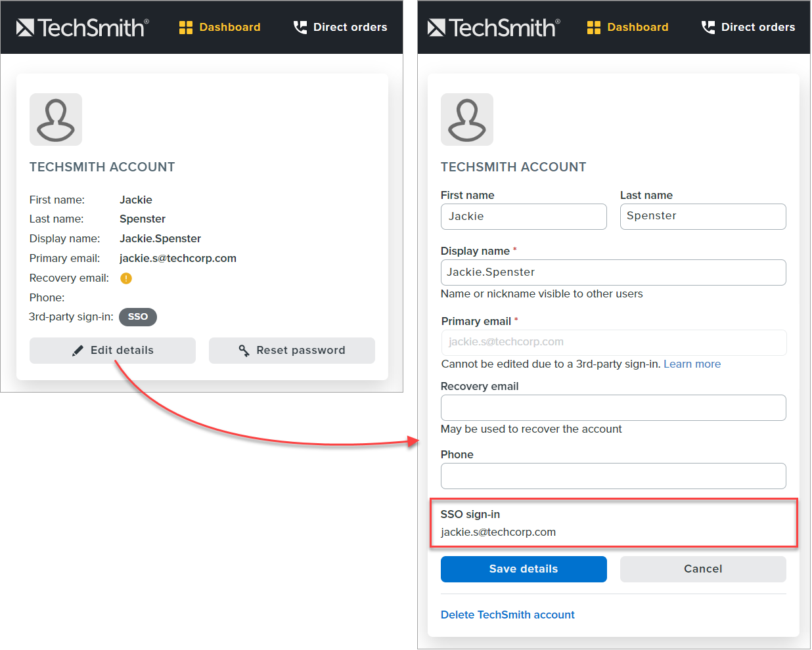Click TECHSMITH ACCOUNT heading in right form
The image size is (812, 650).
tap(514, 167)
